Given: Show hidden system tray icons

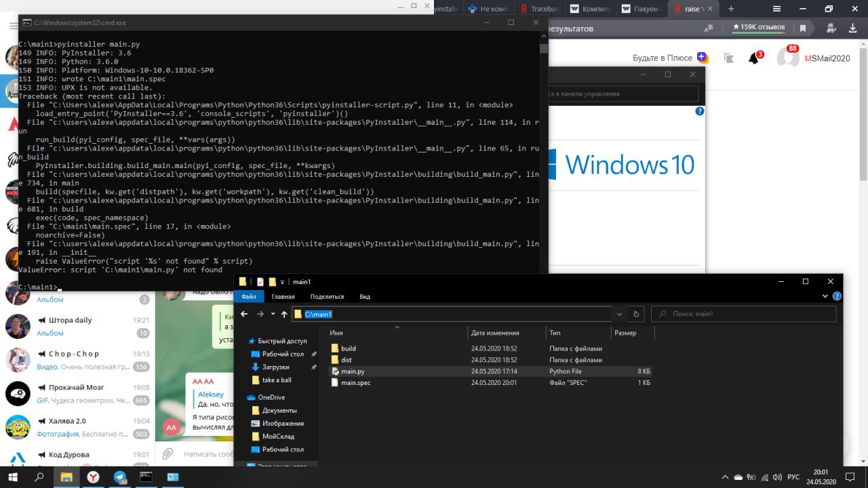Looking at the screenshot, I should 726,477.
